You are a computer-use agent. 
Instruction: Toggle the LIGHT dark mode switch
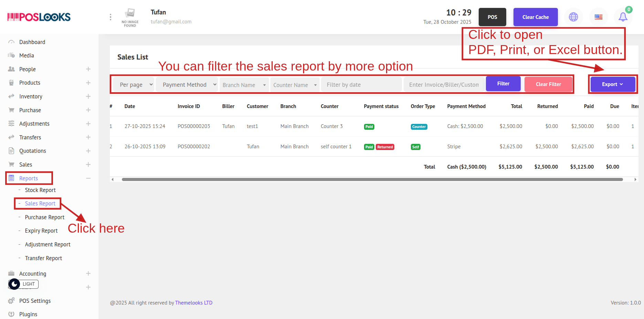pyautogui.click(x=23, y=284)
